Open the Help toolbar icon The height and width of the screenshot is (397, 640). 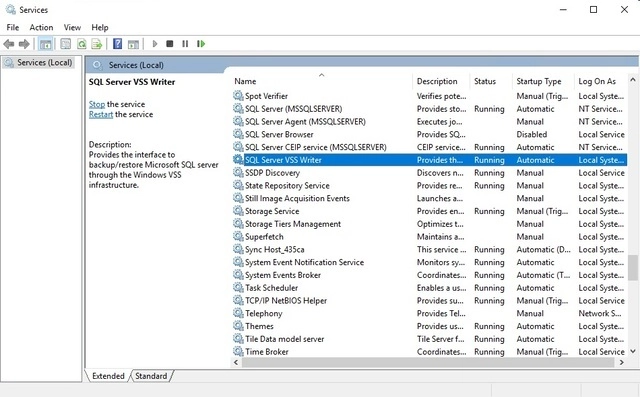tap(118, 44)
